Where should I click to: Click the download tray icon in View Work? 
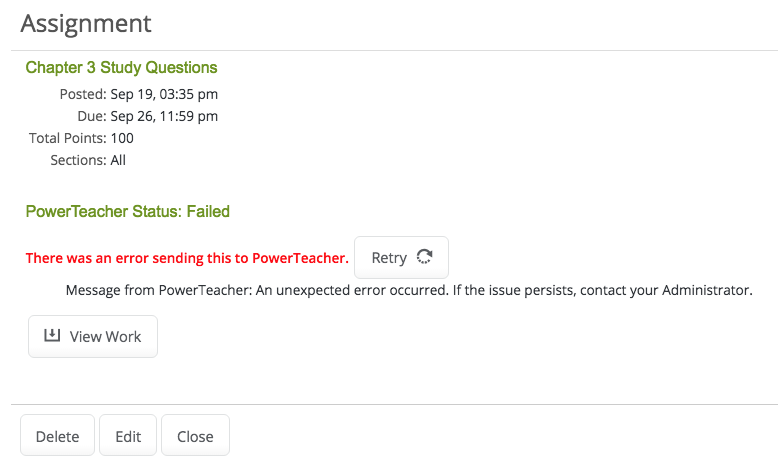52,335
